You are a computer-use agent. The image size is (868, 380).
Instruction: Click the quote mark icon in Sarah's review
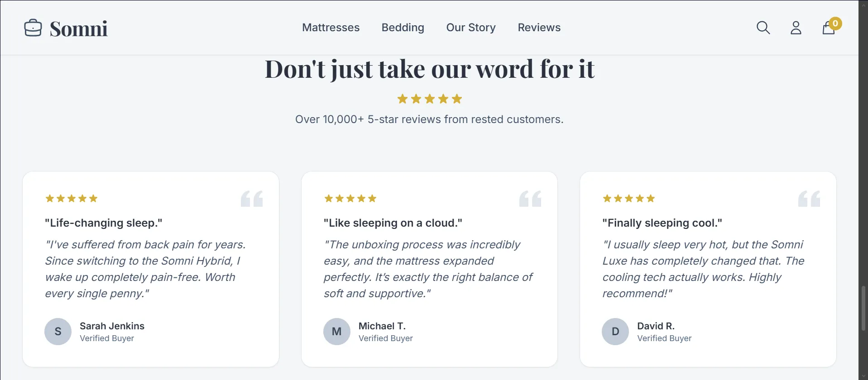pos(252,199)
